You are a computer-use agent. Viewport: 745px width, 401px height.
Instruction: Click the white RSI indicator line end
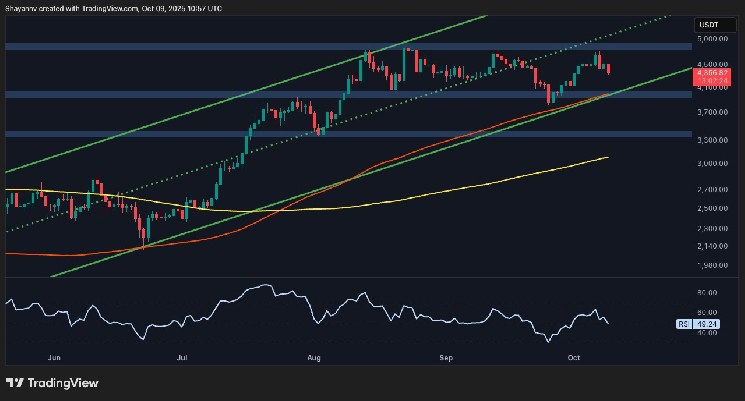(x=610, y=322)
